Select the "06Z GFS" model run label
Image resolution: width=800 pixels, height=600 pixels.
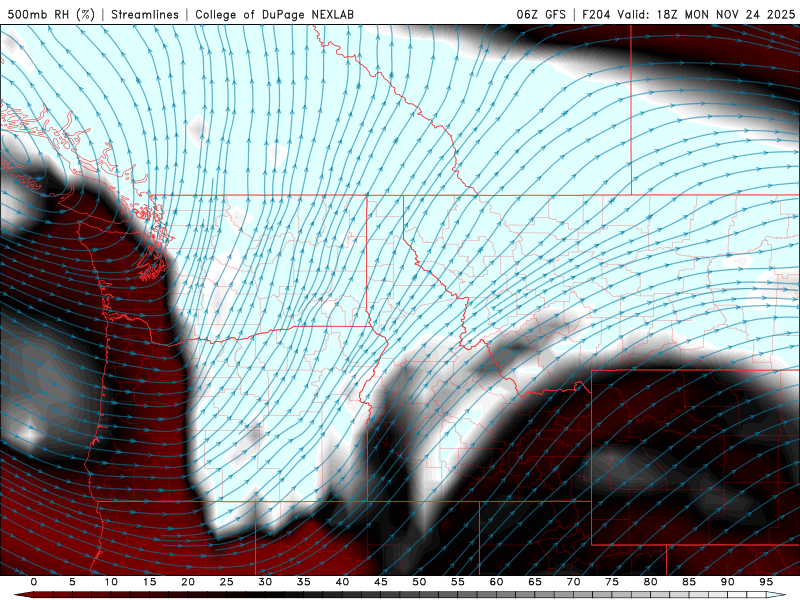pos(541,15)
